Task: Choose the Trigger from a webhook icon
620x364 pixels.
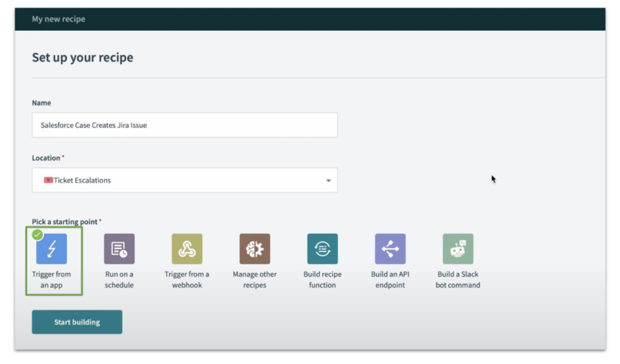Action: coord(186,249)
